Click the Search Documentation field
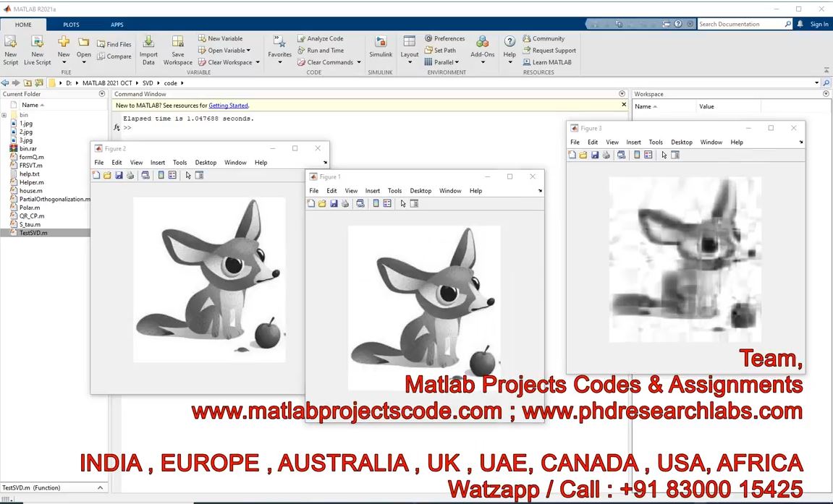Image resolution: width=833 pixels, height=504 pixels. [740, 24]
